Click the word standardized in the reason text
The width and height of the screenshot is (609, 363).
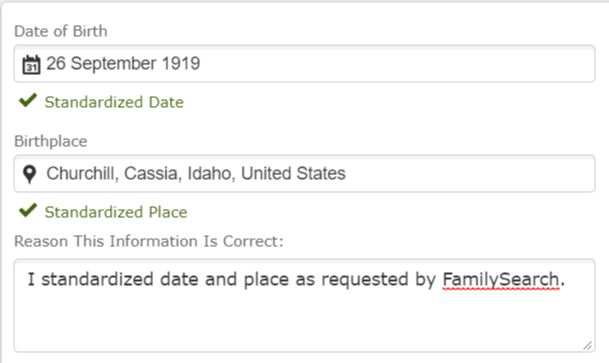97,280
